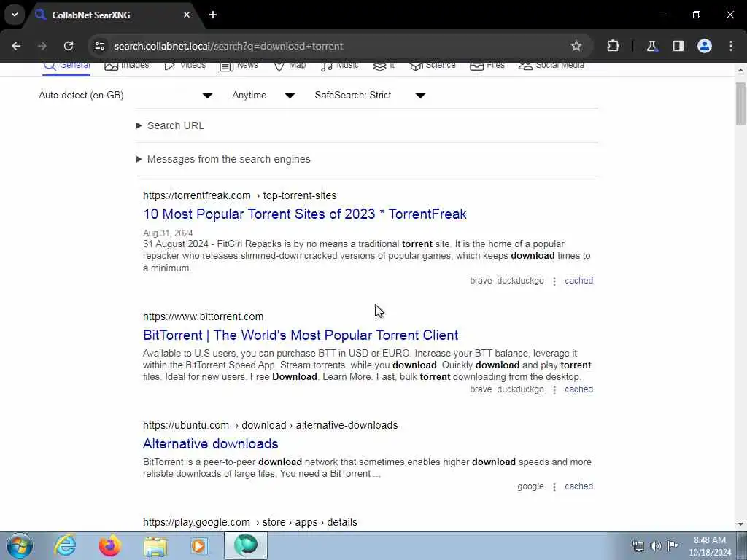
Task: Open cached copy of Alternative downloads result
Action: point(578,486)
